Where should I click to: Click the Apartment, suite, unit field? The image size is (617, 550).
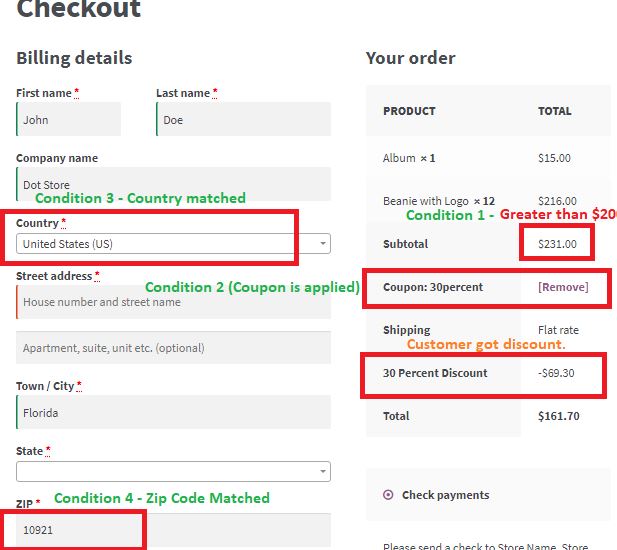[172, 348]
